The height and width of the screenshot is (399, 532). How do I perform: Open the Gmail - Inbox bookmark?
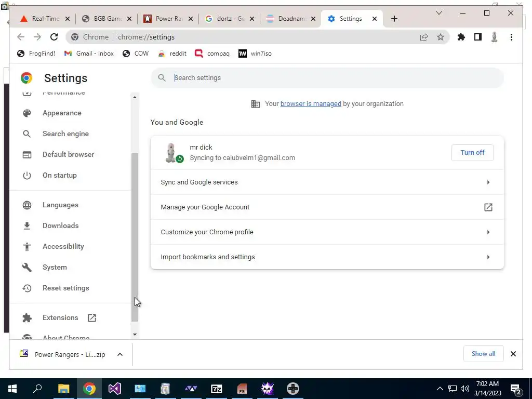(89, 54)
